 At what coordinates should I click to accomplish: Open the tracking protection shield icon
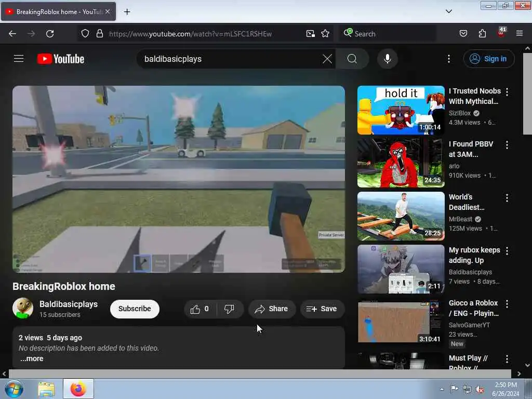[85, 34]
